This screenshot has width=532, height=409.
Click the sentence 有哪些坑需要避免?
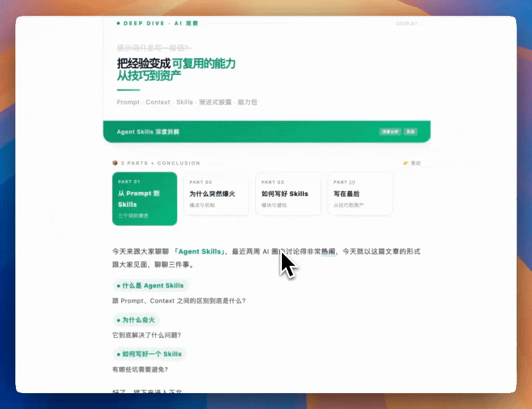point(140,369)
